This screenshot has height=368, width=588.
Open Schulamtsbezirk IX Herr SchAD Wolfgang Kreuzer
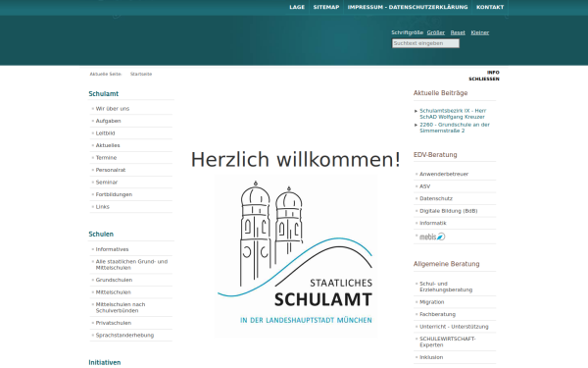[453, 114]
